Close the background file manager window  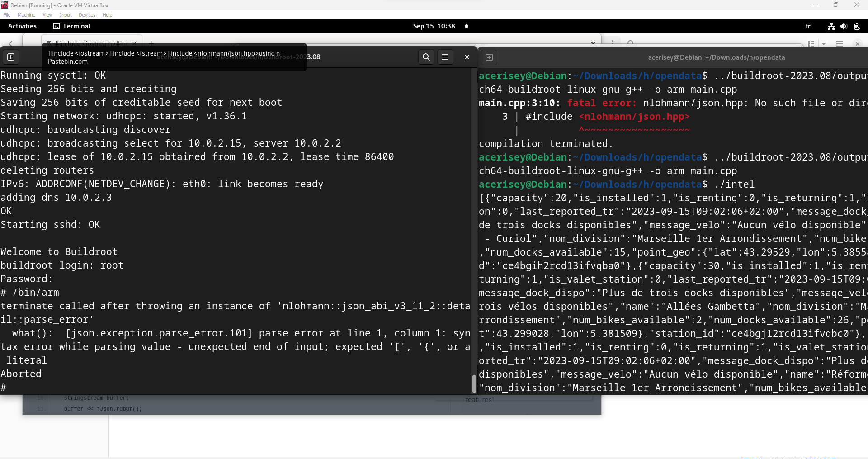click(858, 43)
